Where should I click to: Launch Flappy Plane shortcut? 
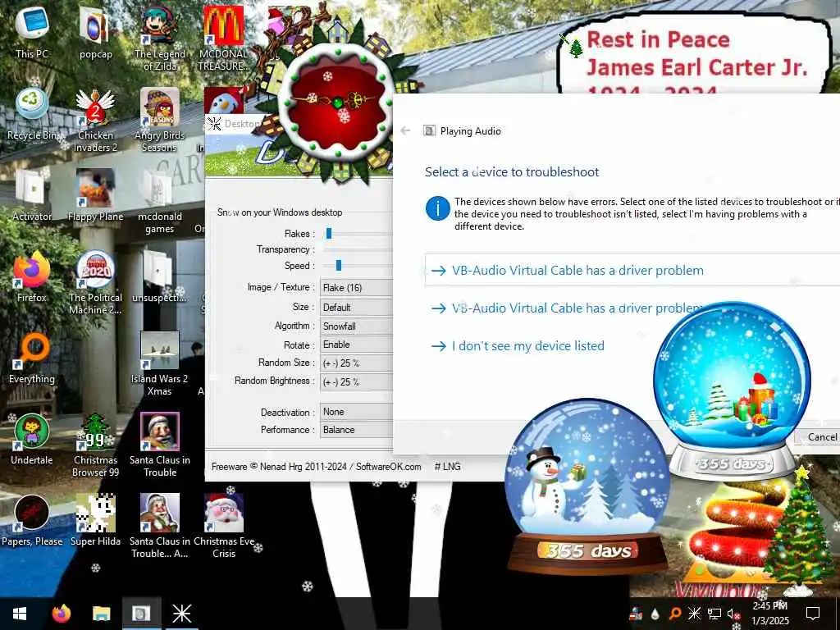(95, 195)
